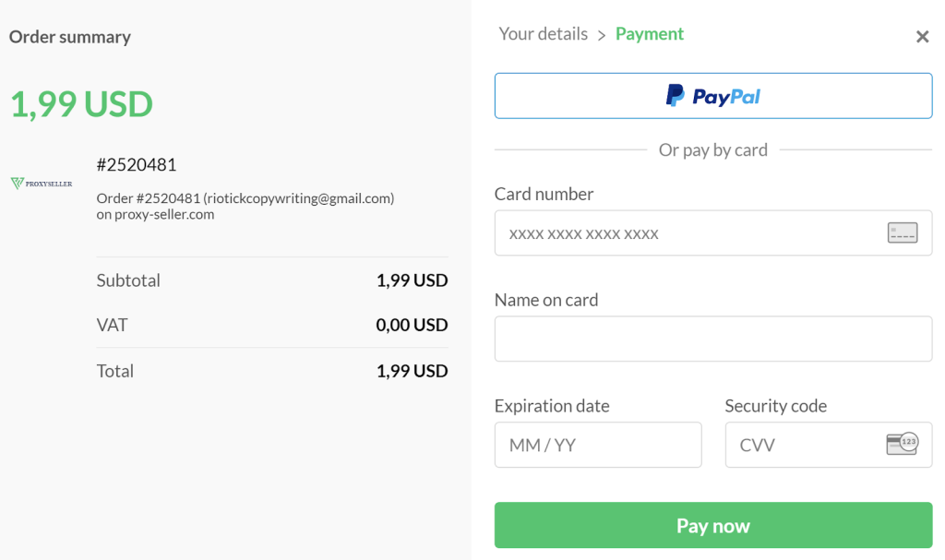Viewport: 945px width, 560px height.
Task: Pay with the PayPal button
Action: (x=713, y=96)
